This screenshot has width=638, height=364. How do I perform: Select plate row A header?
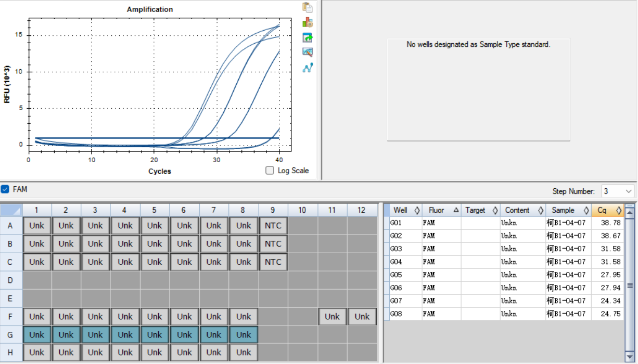click(11, 226)
